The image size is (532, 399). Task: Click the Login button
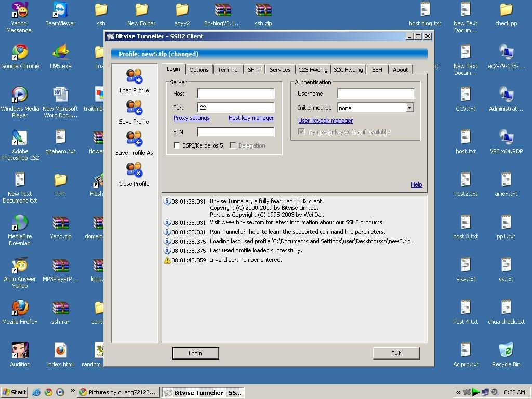(x=195, y=353)
